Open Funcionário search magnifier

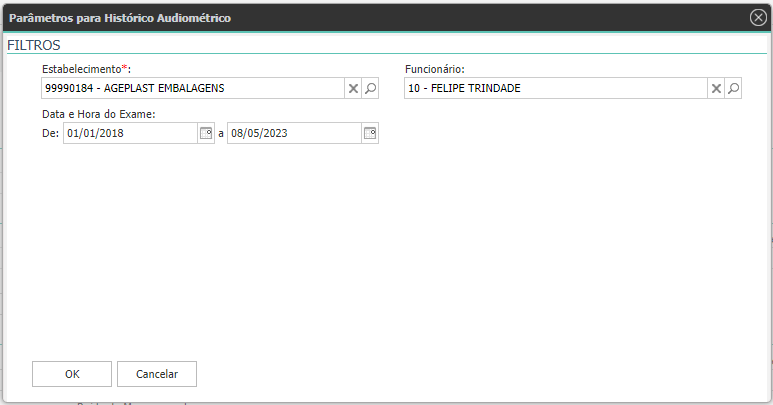coord(733,89)
